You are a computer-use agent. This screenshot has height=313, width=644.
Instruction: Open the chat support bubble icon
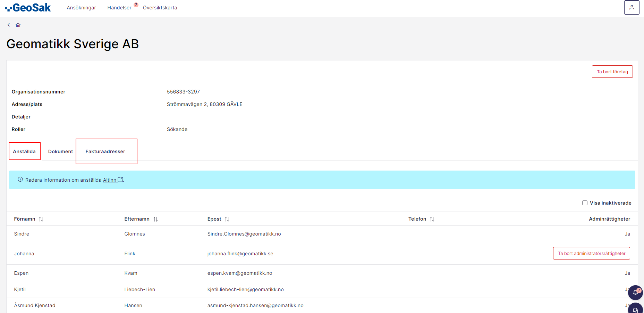tap(635, 309)
